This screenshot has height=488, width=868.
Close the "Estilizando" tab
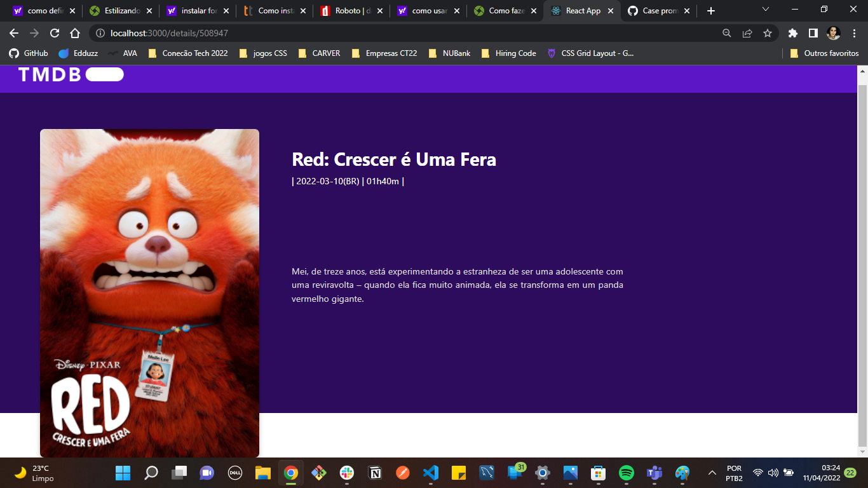click(149, 11)
